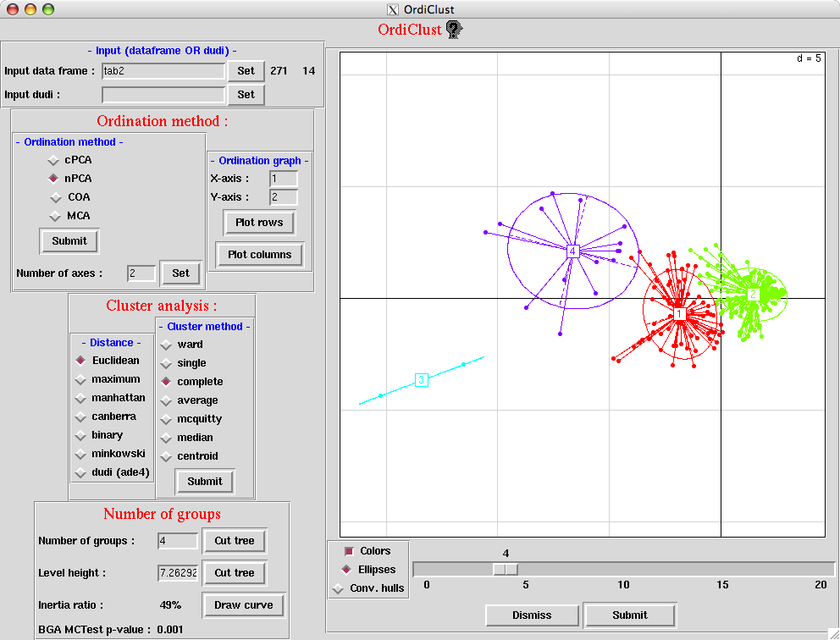Viewport: 840px width, 640px height.
Task: Click cluster 2 centroid label on plot
Action: point(753,295)
